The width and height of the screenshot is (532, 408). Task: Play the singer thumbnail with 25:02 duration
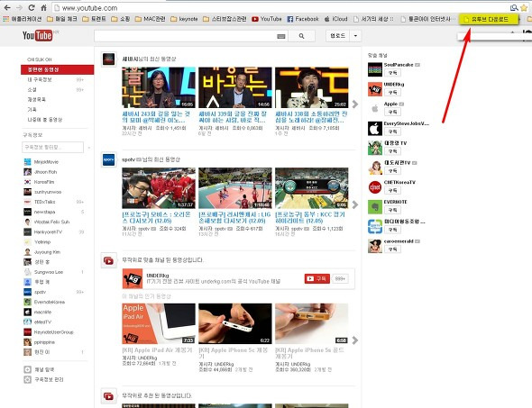pyautogui.click(x=311, y=87)
